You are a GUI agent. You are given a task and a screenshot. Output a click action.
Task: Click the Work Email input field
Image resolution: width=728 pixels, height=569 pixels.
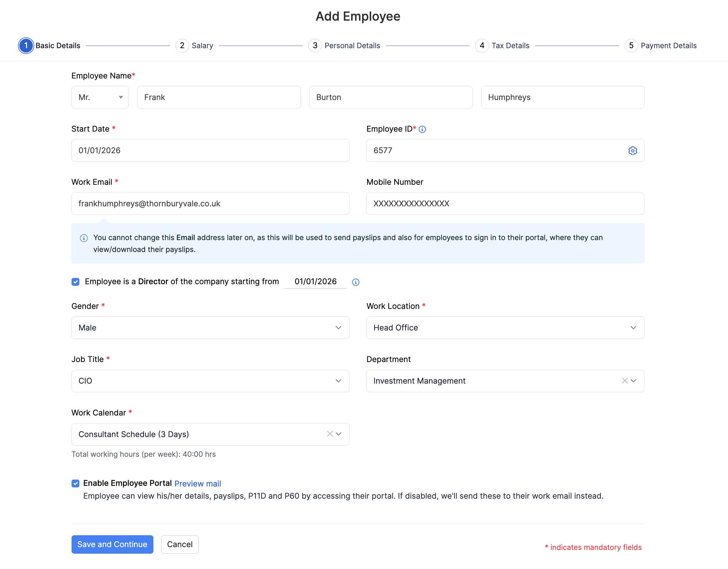coord(210,204)
